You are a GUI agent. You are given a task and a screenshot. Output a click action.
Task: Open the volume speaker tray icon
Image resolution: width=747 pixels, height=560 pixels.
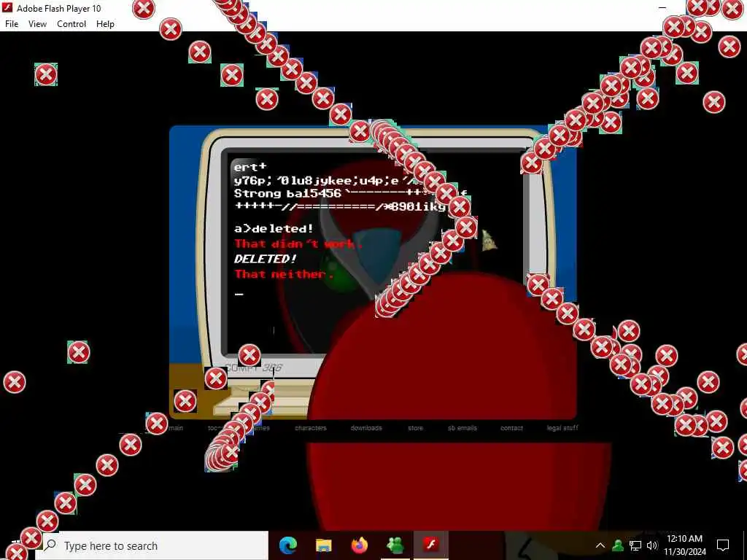pyautogui.click(x=652, y=545)
